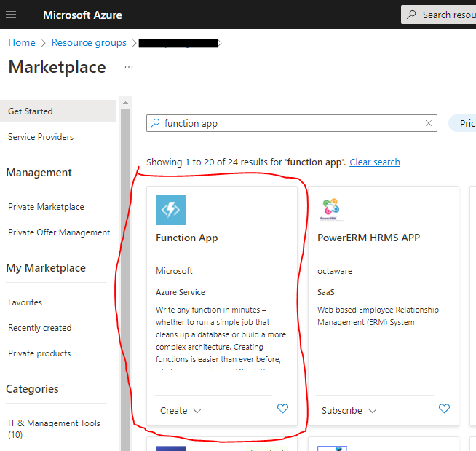Click the 'Azure Service' label

(x=181, y=292)
